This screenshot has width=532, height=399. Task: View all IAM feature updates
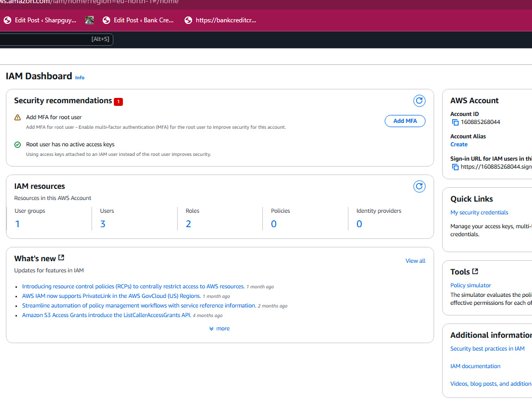coord(415,261)
